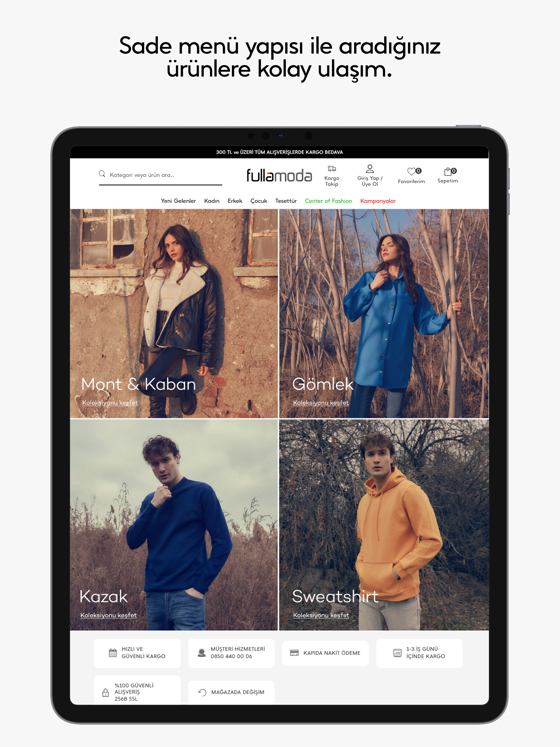The height and width of the screenshot is (747, 560).
Task: Go to the Tesettür menu item
Action: point(286,201)
